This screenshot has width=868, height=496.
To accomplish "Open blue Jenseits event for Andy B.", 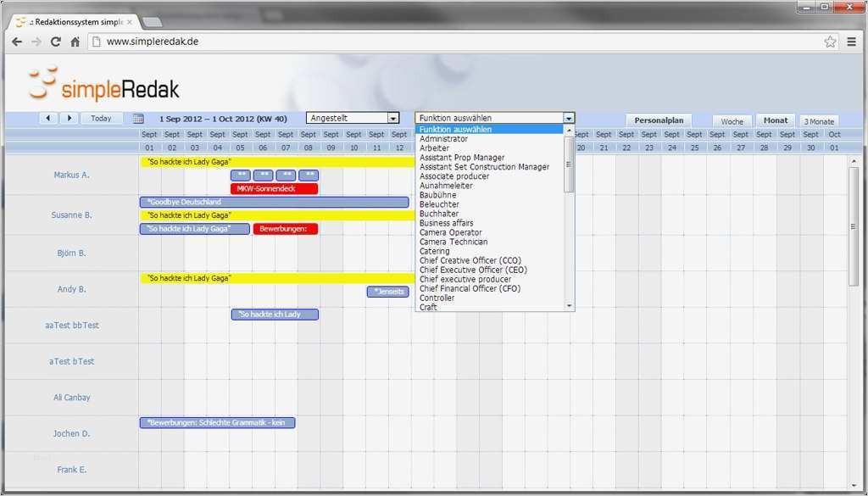I will pos(387,292).
